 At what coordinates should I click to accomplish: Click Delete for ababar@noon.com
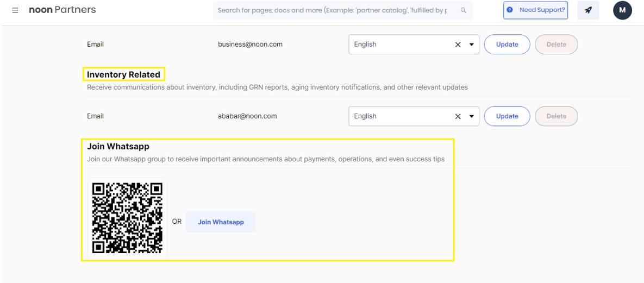click(557, 116)
